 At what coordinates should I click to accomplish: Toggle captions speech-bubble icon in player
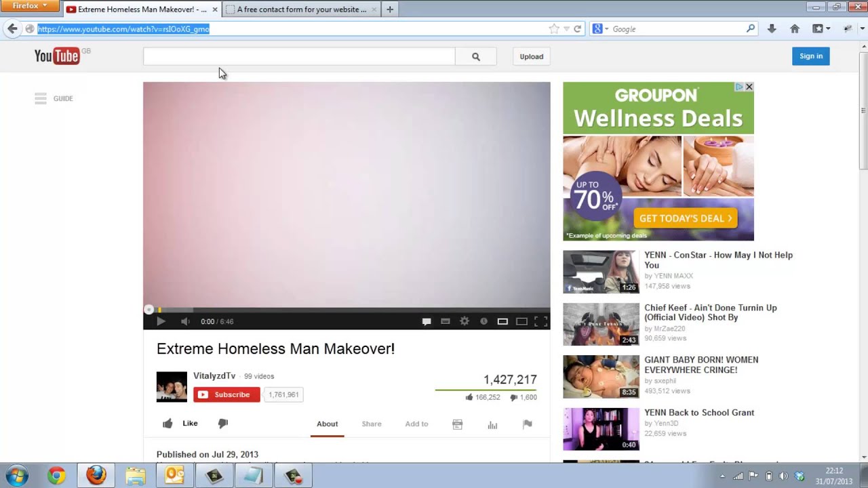[427, 321]
